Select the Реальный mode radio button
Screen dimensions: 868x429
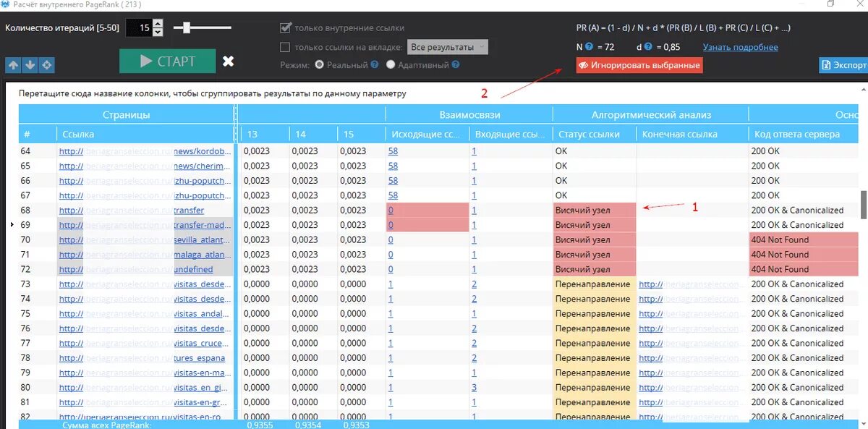[320, 64]
